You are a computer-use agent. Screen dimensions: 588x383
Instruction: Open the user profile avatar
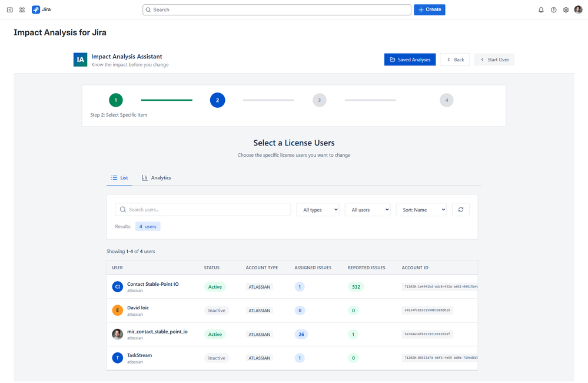point(578,9)
